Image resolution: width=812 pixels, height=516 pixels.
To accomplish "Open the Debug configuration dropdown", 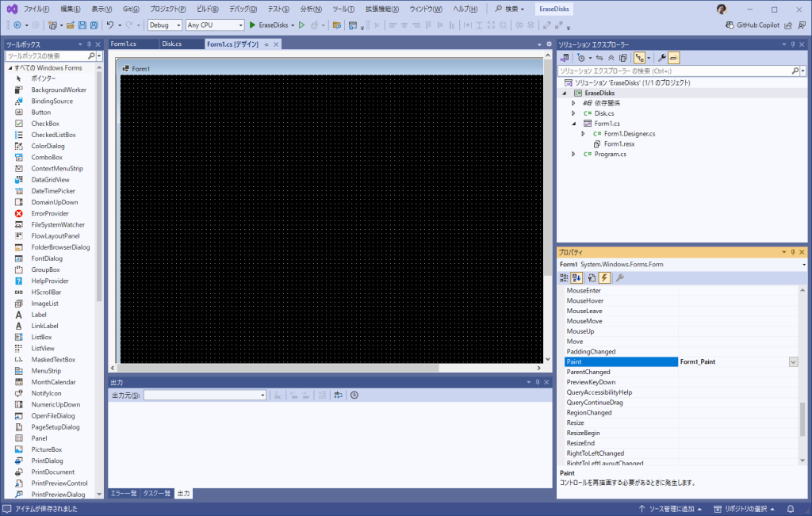I will (x=165, y=25).
